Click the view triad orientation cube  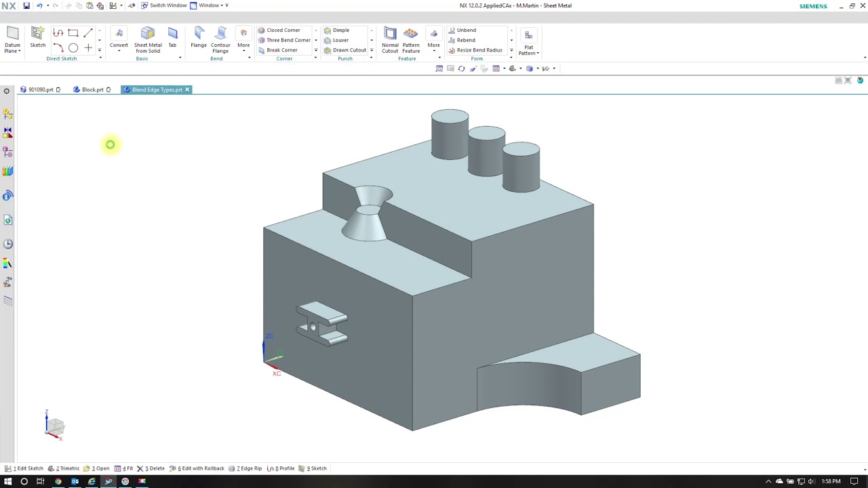pos(55,426)
